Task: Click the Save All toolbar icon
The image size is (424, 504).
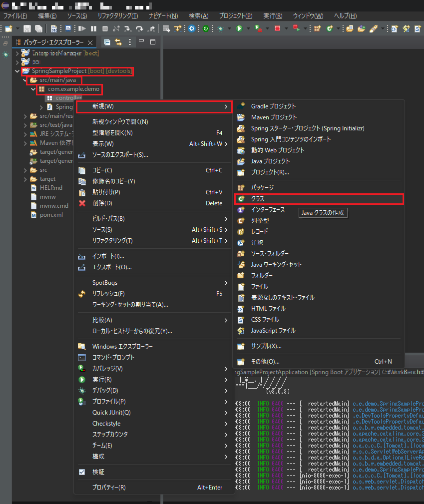Action: (x=38, y=28)
